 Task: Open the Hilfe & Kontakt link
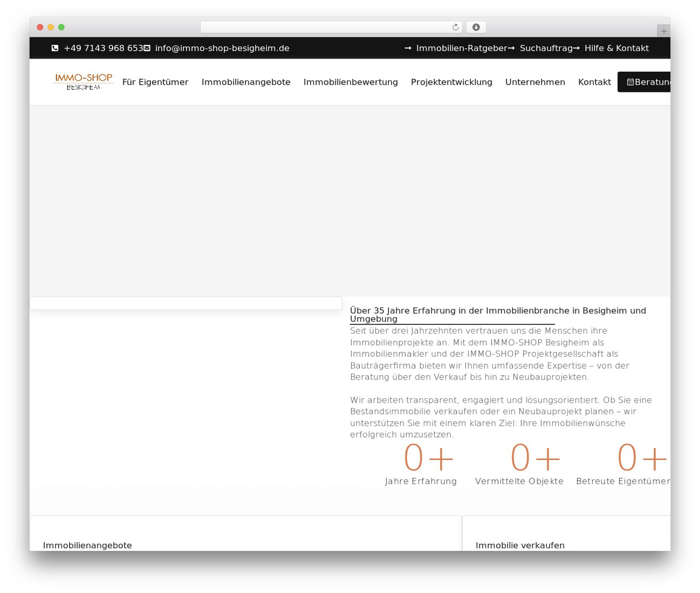pos(617,48)
